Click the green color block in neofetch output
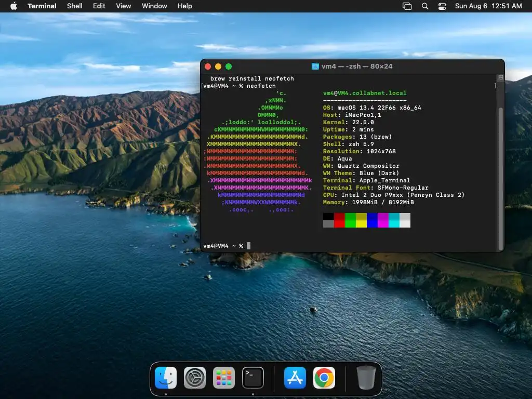This screenshot has width=532, height=399. (350, 220)
